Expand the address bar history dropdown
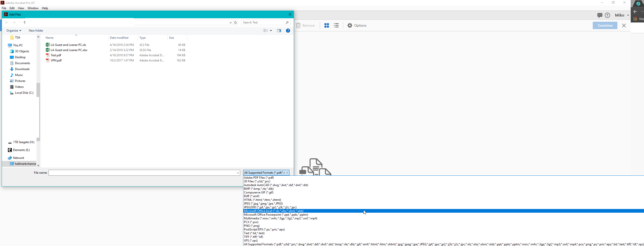Viewport: 644px width, 246px height. (231, 22)
